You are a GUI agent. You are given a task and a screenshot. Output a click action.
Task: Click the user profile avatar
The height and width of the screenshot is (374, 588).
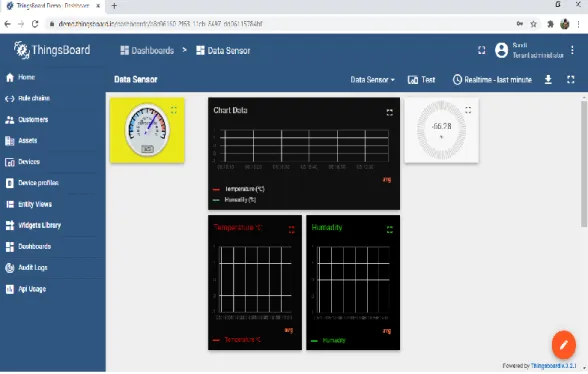501,50
